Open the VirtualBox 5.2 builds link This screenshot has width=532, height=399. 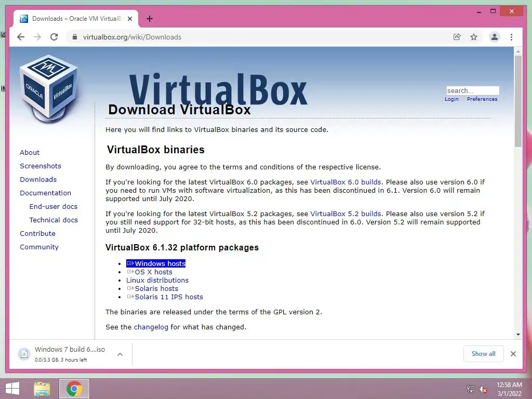point(345,214)
